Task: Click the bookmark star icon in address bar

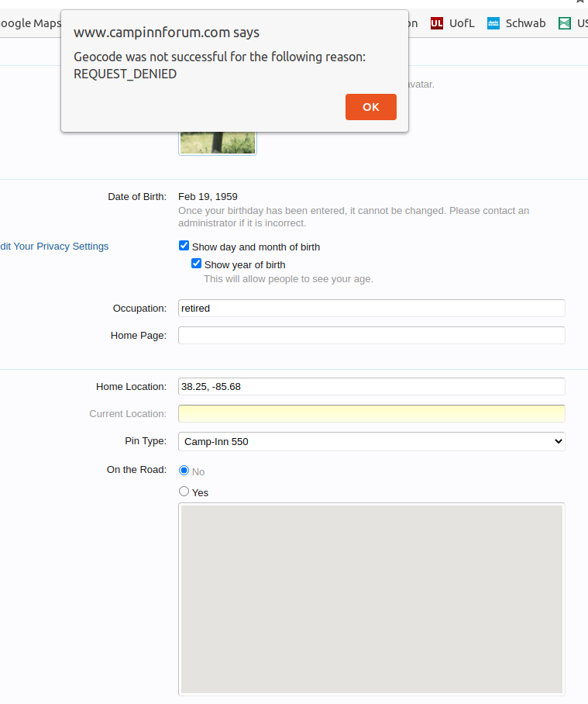Action: pyautogui.click(x=580, y=2)
